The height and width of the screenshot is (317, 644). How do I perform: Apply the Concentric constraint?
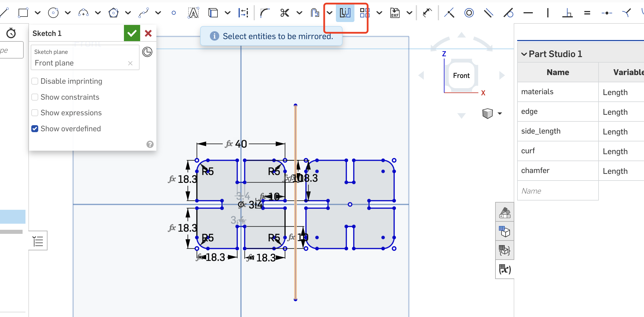click(x=469, y=13)
